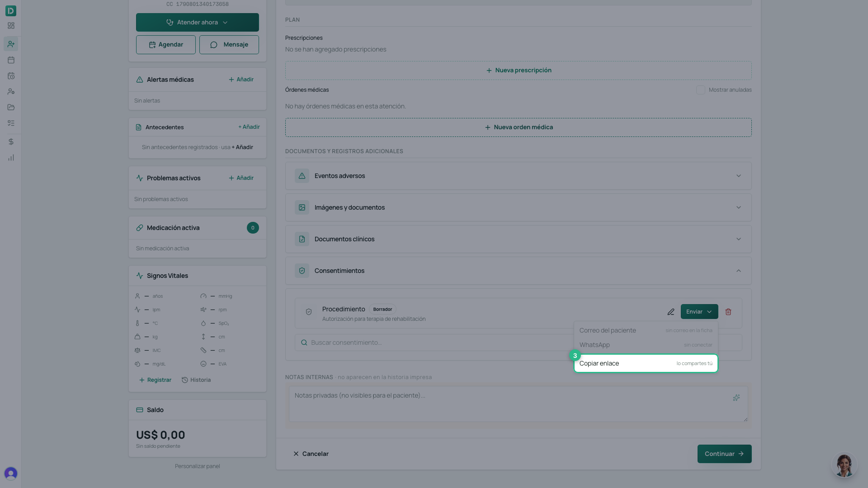Select WhatsApp send option
Viewport: 868px width, 488px height.
(646, 345)
